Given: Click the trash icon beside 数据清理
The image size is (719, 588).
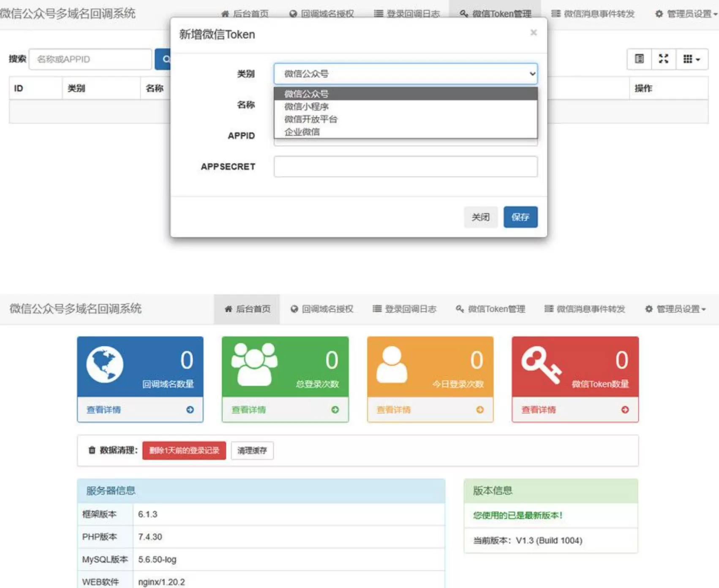Looking at the screenshot, I should 92,450.
